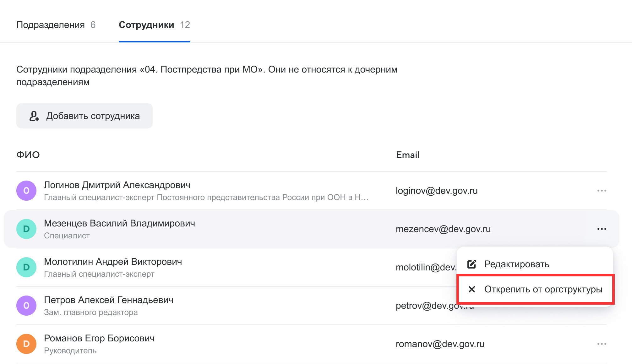Click purple avatar of Логинов Дмитрий
632x364 pixels.
[26, 191]
